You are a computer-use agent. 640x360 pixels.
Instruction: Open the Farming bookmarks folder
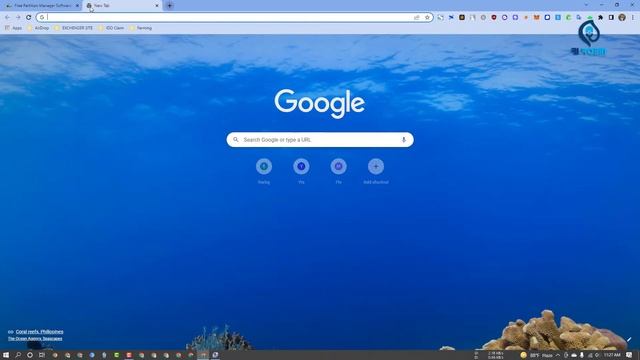(141, 28)
